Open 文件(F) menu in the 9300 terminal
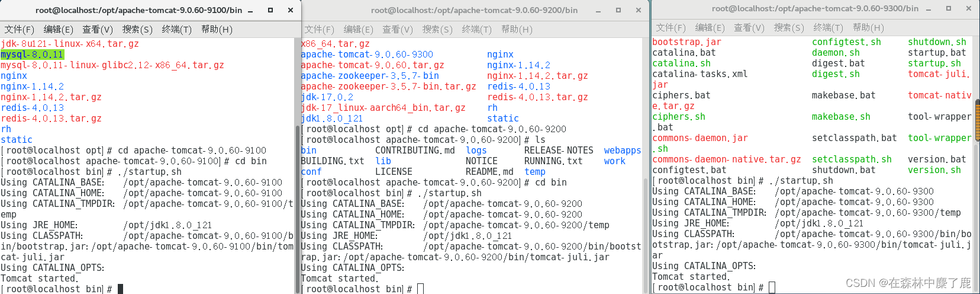980x294 pixels. coord(671,27)
